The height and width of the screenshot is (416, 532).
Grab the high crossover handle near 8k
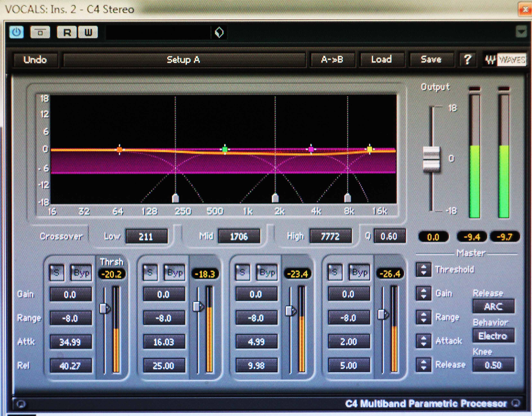[348, 198]
